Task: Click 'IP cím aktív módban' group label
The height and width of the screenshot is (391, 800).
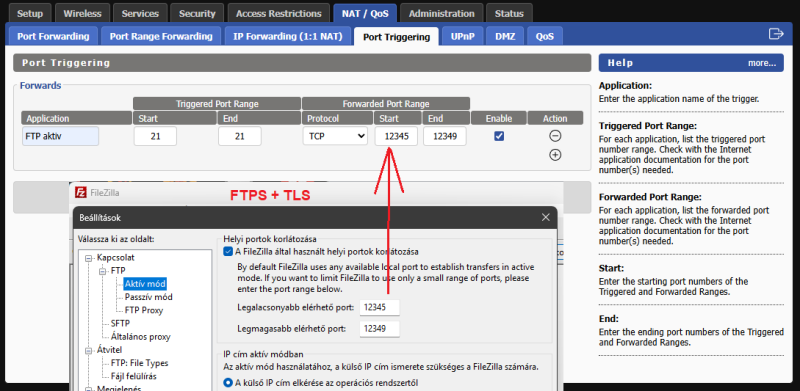Action: coord(264,354)
